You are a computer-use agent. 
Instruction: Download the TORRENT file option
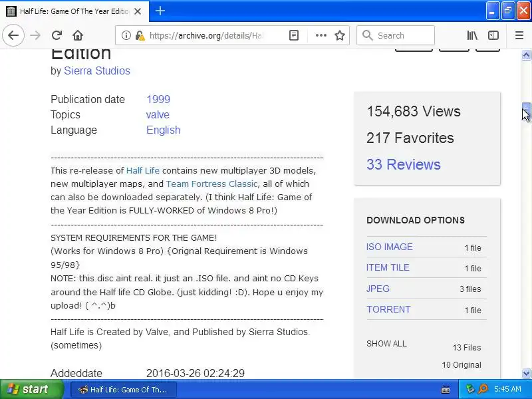tap(388, 309)
